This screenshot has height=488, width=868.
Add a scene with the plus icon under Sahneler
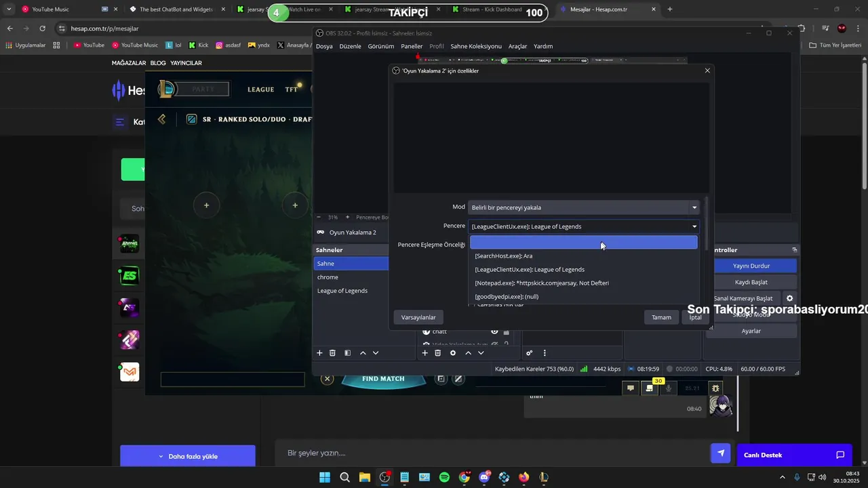tap(319, 353)
